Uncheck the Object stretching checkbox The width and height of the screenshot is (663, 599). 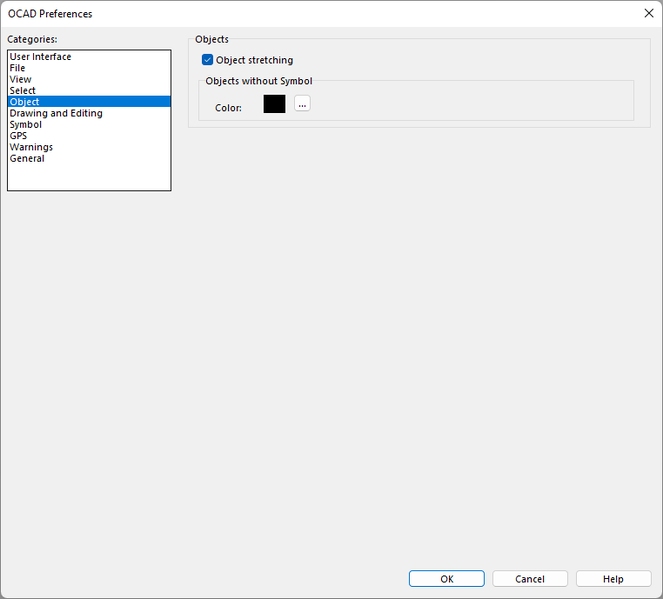tap(207, 60)
